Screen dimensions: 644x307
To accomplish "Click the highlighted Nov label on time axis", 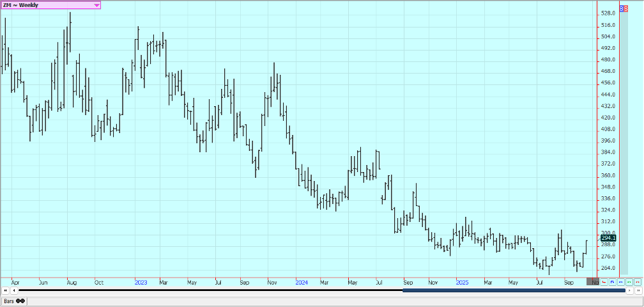I will coord(594,281).
